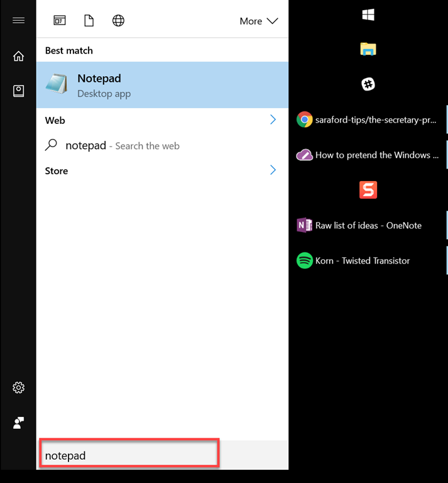Screen dimensions: 448x483
Task: Filter search results by Apps
Action: (60, 21)
